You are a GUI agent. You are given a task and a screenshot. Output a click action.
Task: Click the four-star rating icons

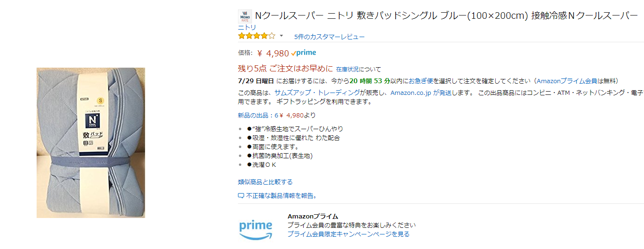(x=256, y=36)
